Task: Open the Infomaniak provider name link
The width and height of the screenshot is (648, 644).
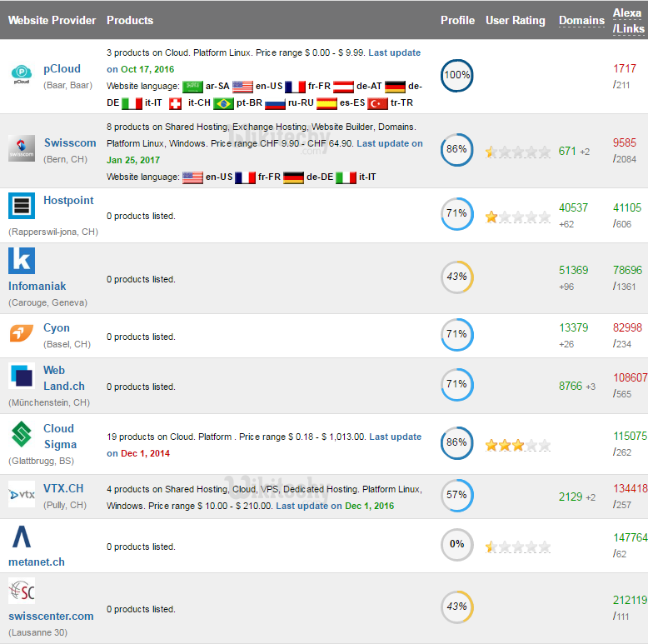Action: [x=37, y=286]
